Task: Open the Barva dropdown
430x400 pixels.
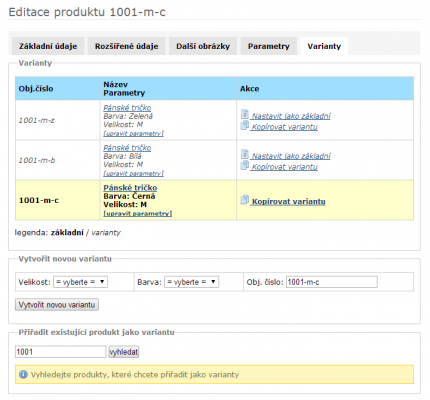Action: pyautogui.click(x=191, y=282)
